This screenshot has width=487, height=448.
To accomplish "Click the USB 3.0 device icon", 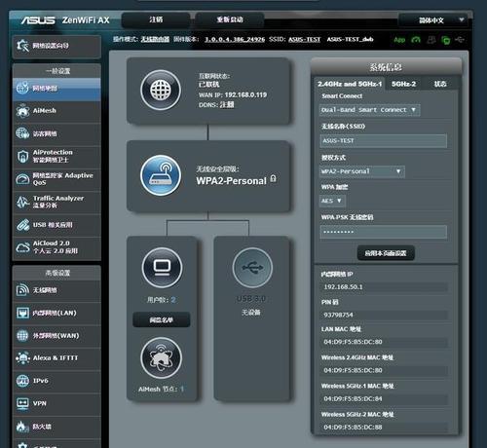I will click(x=252, y=268).
